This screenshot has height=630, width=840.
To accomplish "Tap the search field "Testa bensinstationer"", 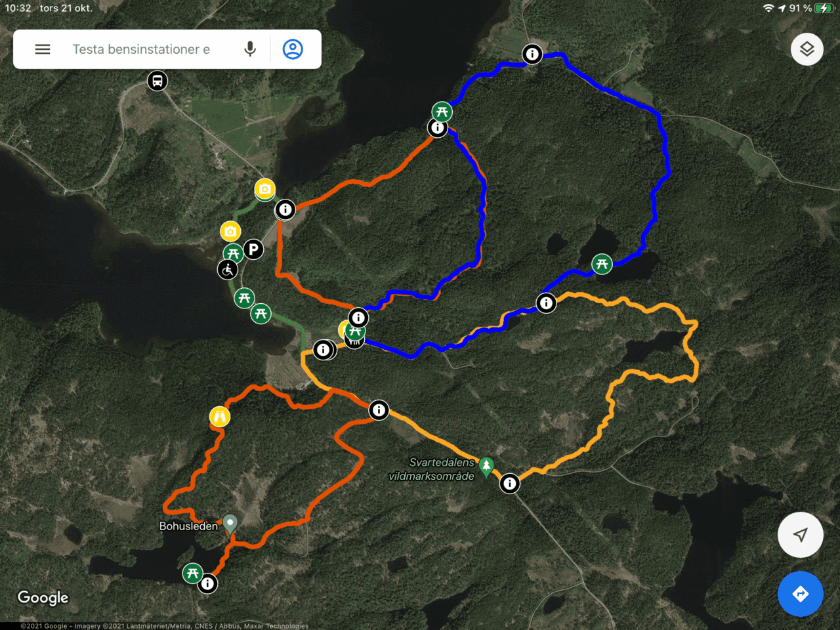I will point(142,49).
